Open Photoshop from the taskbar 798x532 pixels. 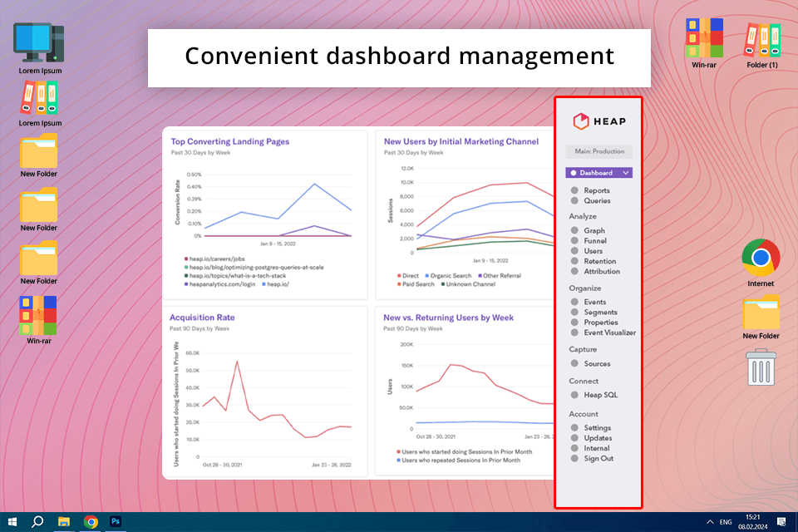point(116,521)
